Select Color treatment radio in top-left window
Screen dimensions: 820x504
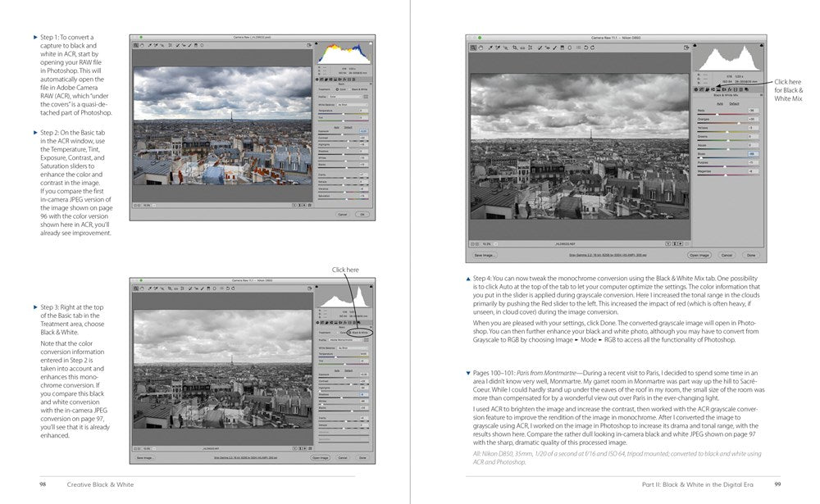tap(338, 88)
